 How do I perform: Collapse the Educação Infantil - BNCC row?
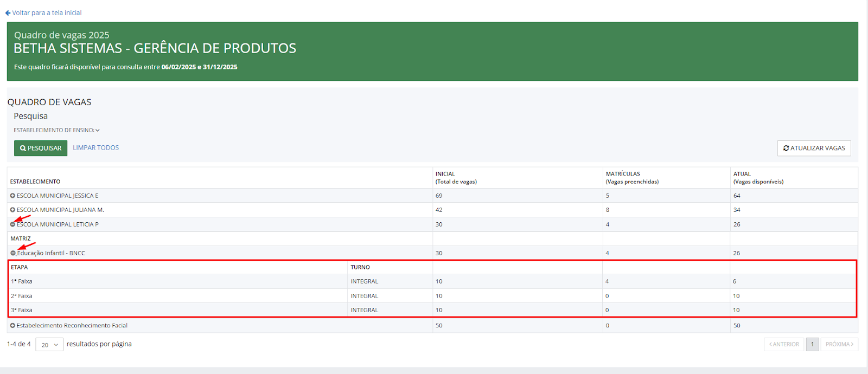point(13,253)
